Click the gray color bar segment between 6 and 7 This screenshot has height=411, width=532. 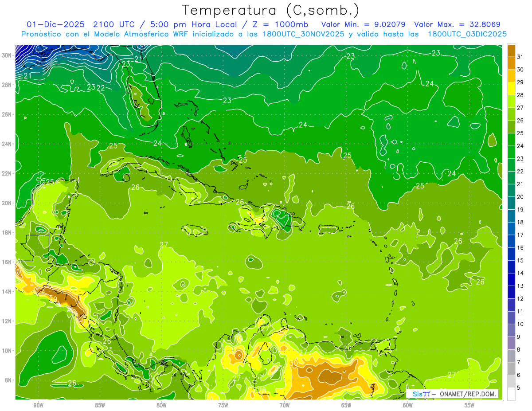point(511,369)
